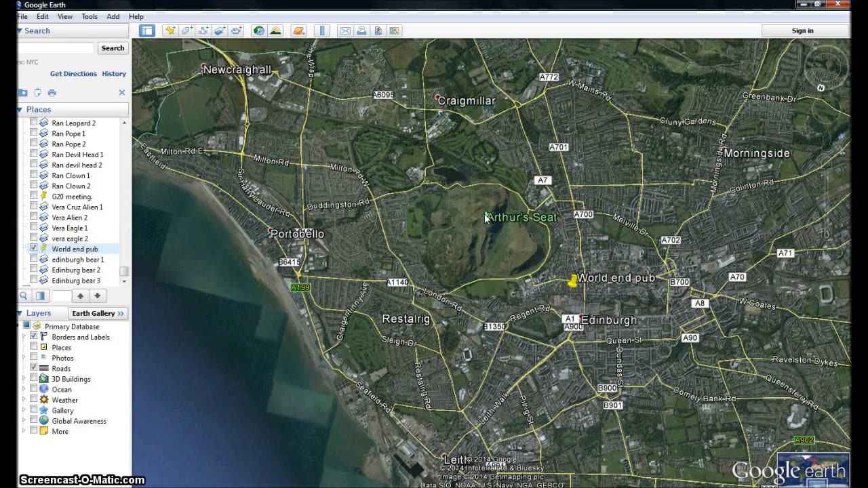
Task: Enable Photos layer checkbox
Action: pos(33,358)
